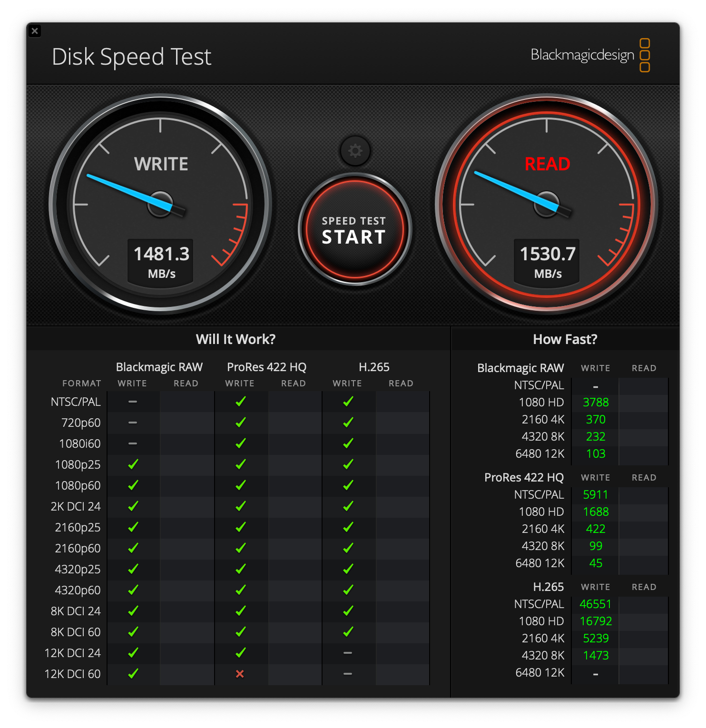This screenshot has width=706, height=728.
Task: Click the 46551 value for H.265 NTSC/PAL
Action: point(596,604)
